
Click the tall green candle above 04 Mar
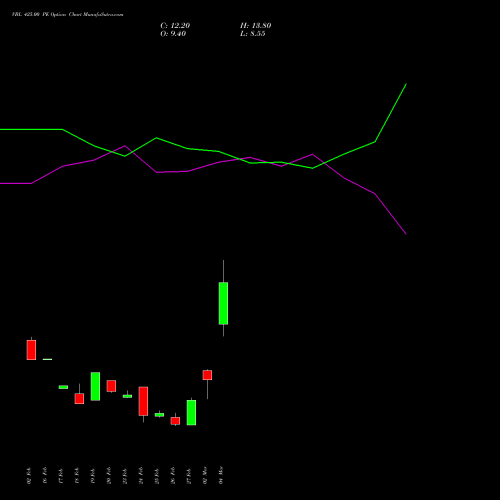point(223,303)
